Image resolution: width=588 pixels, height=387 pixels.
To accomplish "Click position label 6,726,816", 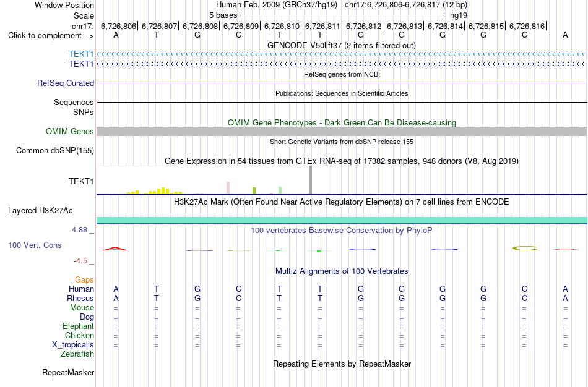I will (527, 26).
